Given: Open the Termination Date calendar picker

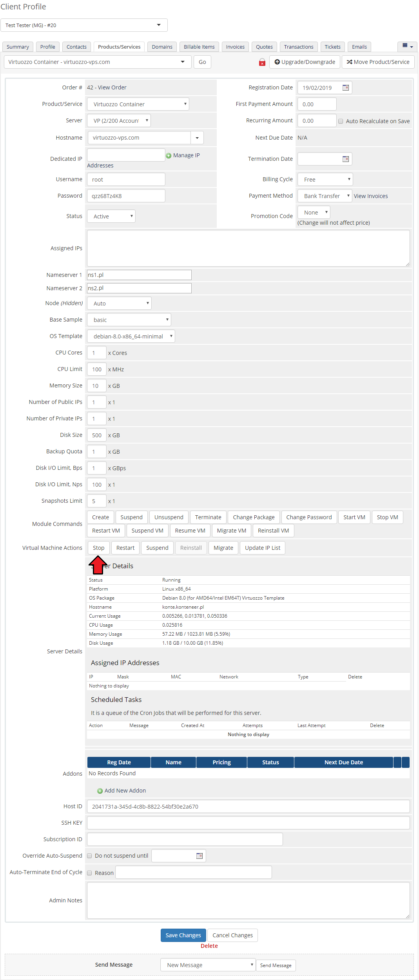Looking at the screenshot, I should point(345,159).
